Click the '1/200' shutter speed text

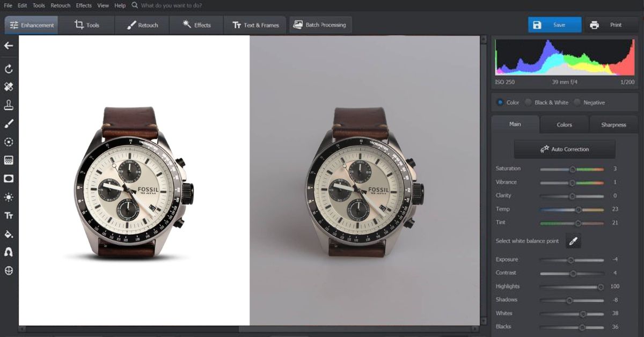(x=627, y=82)
